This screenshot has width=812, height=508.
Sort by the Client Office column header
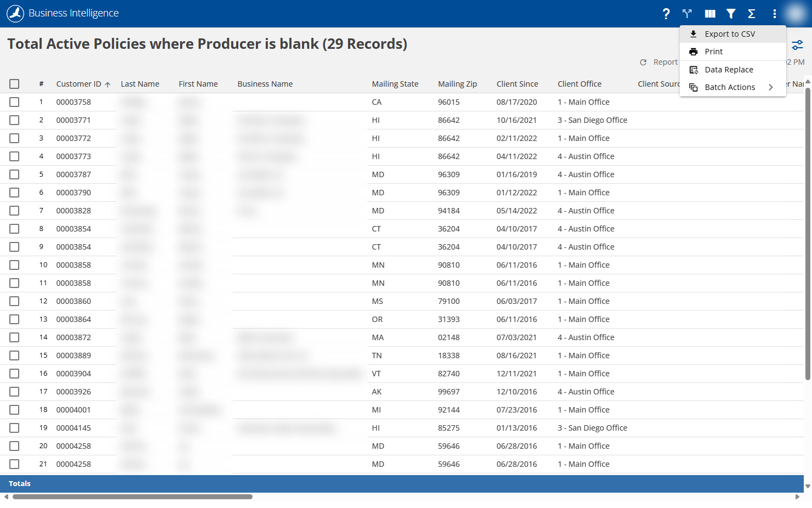coord(579,84)
